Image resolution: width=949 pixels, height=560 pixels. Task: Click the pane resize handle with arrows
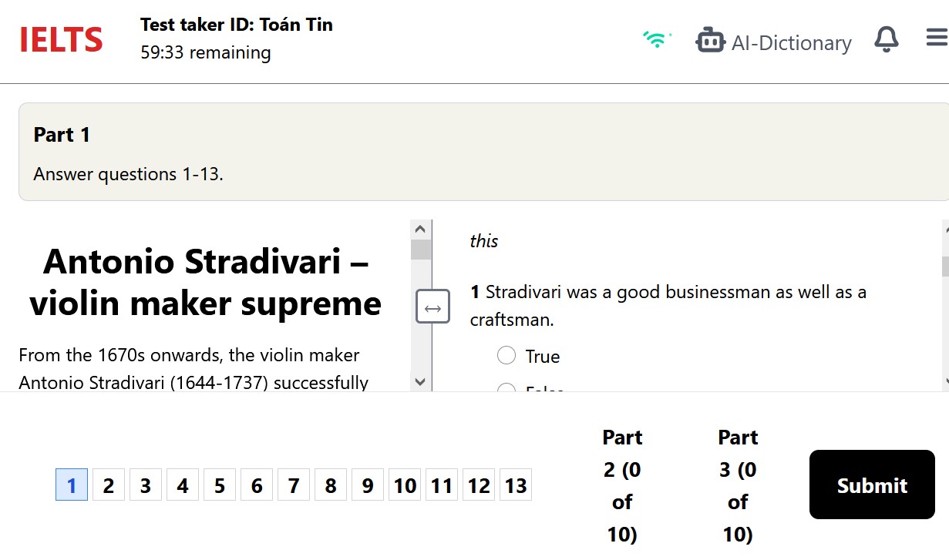pos(432,308)
